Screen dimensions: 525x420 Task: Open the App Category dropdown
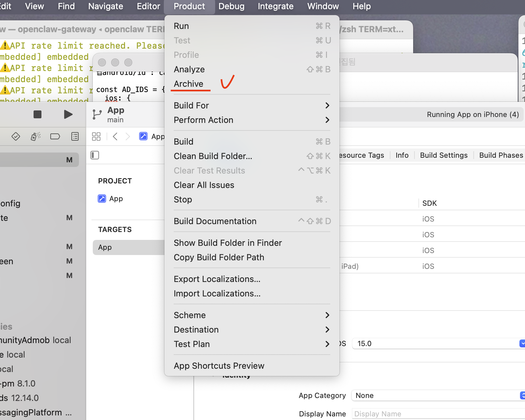coord(438,395)
